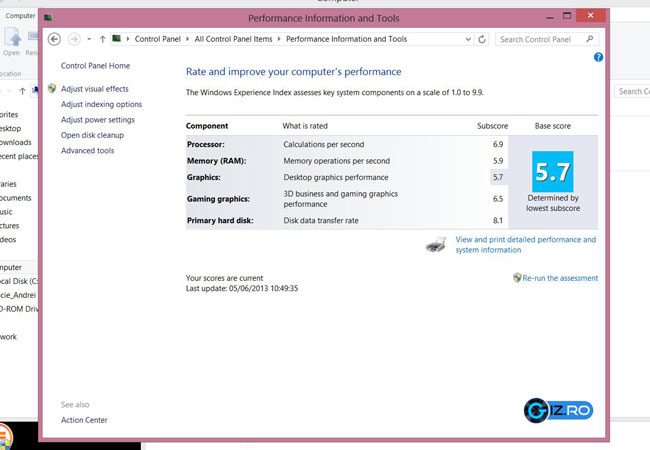Minimize the Performance Information window
The height and width of the screenshot is (450, 650).
(550, 17)
